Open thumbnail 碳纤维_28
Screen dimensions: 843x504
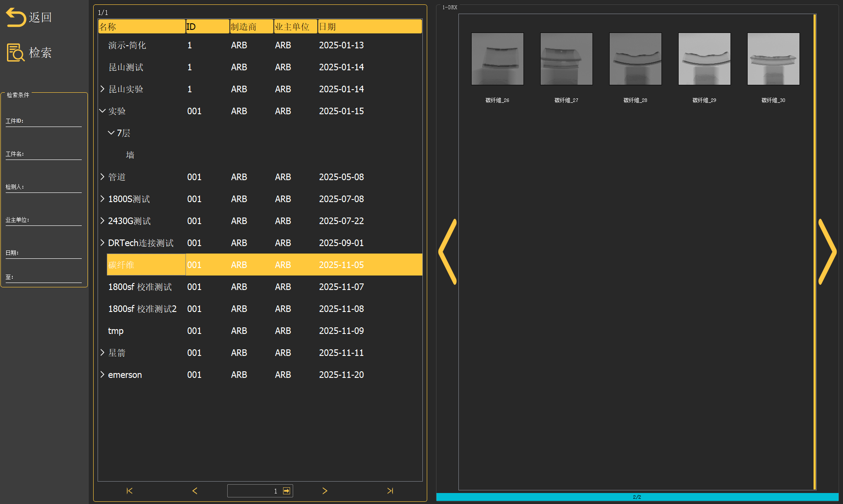635,59
